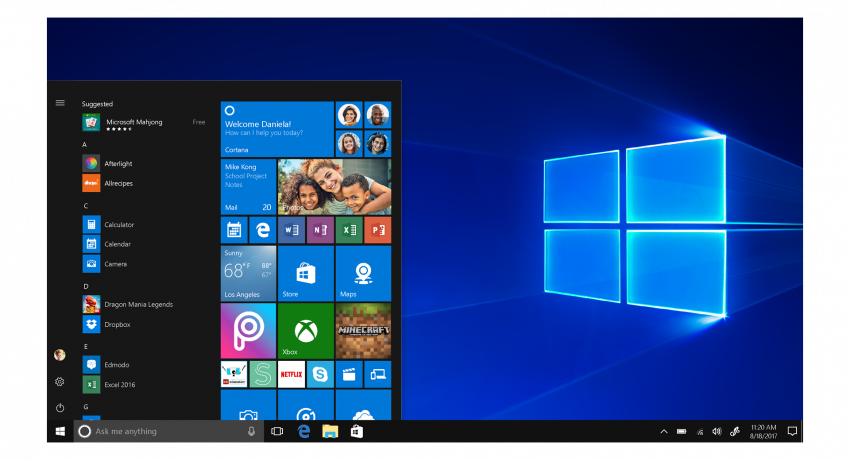Focus the Ask me anything search box
This screenshot has height=460, width=850.
(x=168, y=431)
